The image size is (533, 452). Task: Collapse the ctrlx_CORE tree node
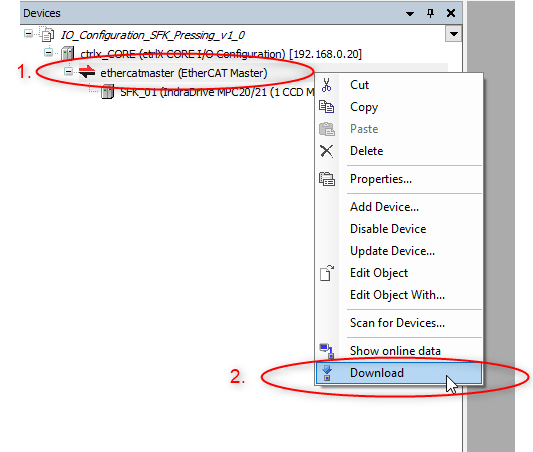pyautogui.click(x=49, y=53)
